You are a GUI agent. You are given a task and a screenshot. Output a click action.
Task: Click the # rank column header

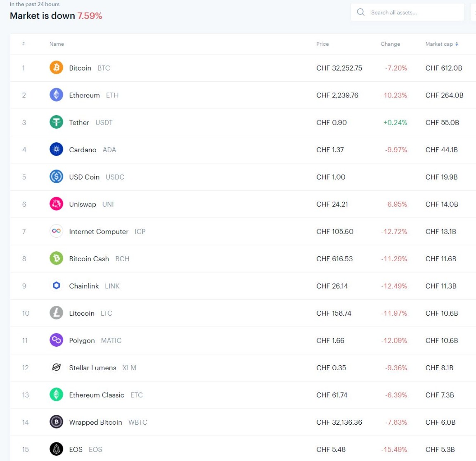(24, 44)
